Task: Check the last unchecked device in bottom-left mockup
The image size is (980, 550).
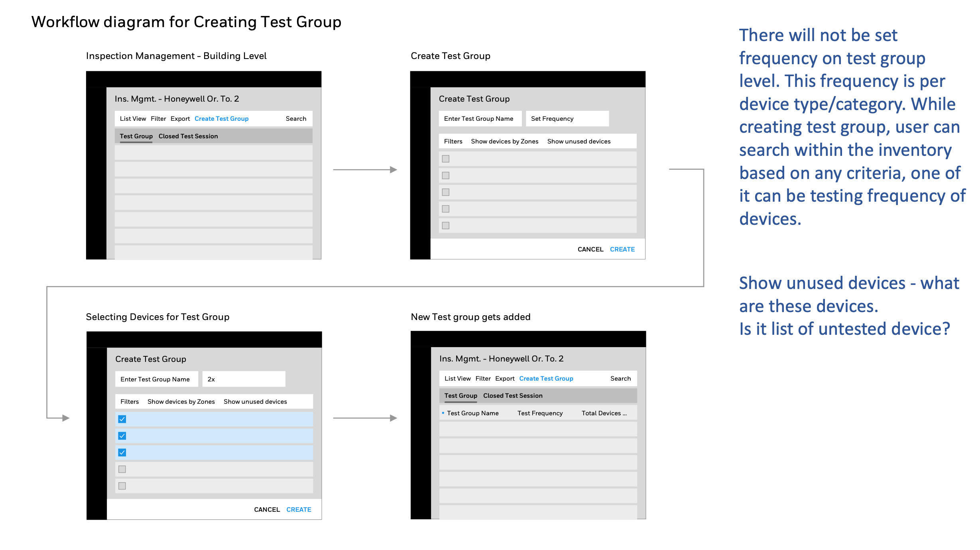Action: click(122, 486)
